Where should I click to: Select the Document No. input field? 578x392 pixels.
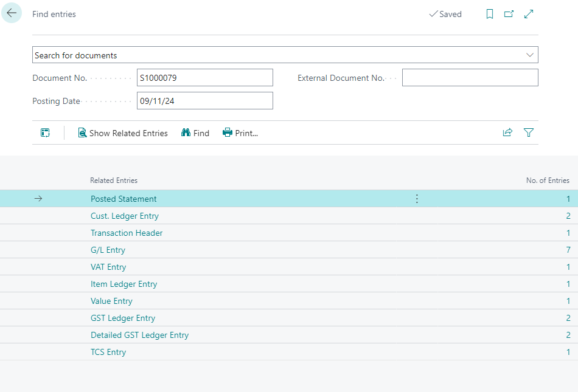[204, 78]
